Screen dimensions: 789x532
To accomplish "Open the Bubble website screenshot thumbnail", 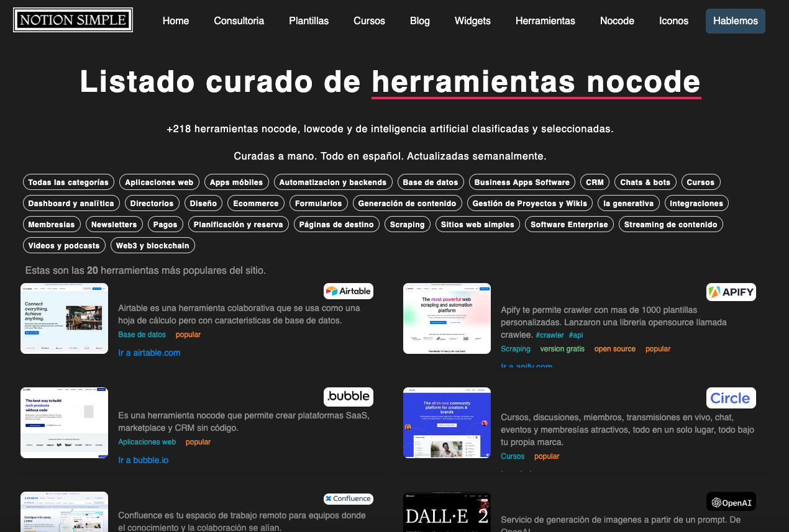I will pyautogui.click(x=65, y=423).
